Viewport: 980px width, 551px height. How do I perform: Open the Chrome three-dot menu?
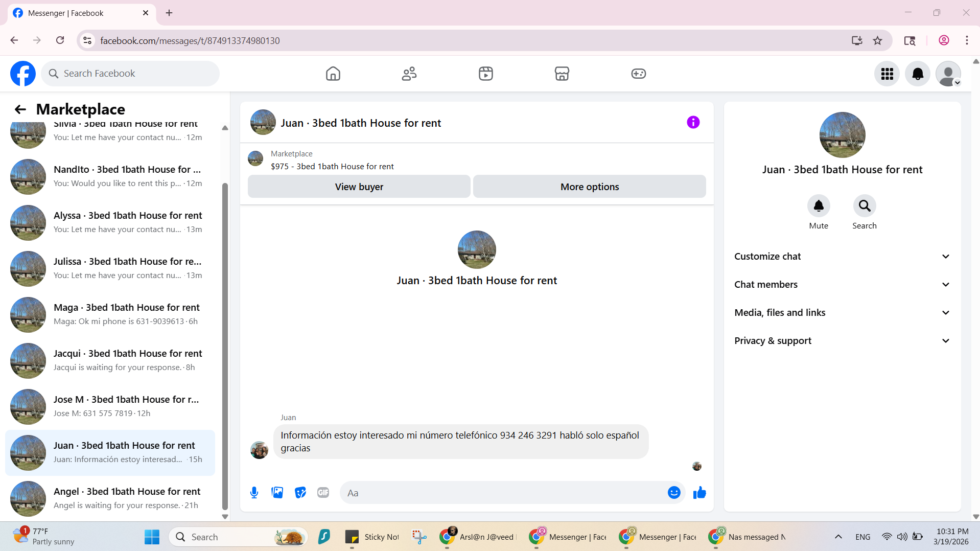click(967, 40)
